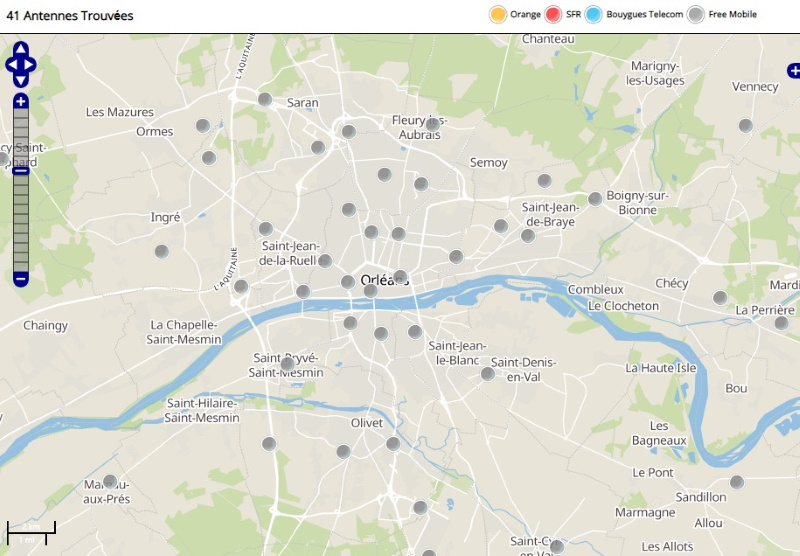The width and height of the screenshot is (800, 556).
Task: Click the Les Allots place label
Action: pos(667,547)
